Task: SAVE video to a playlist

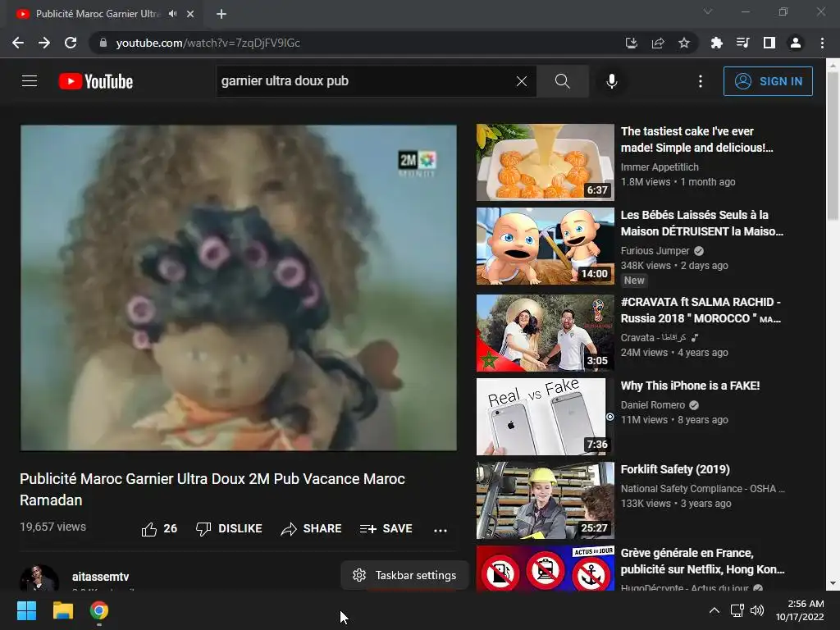Action: pyautogui.click(x=386, y=529)
